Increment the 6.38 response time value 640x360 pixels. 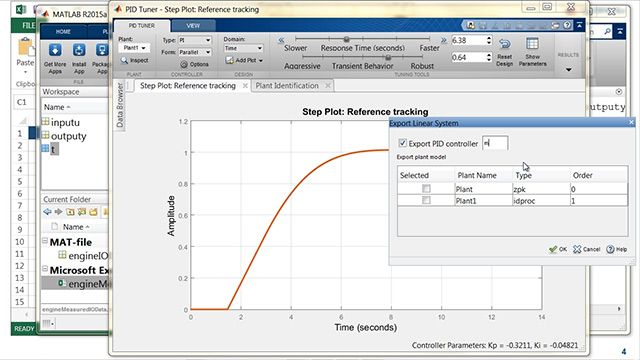(x=489, y=38)
